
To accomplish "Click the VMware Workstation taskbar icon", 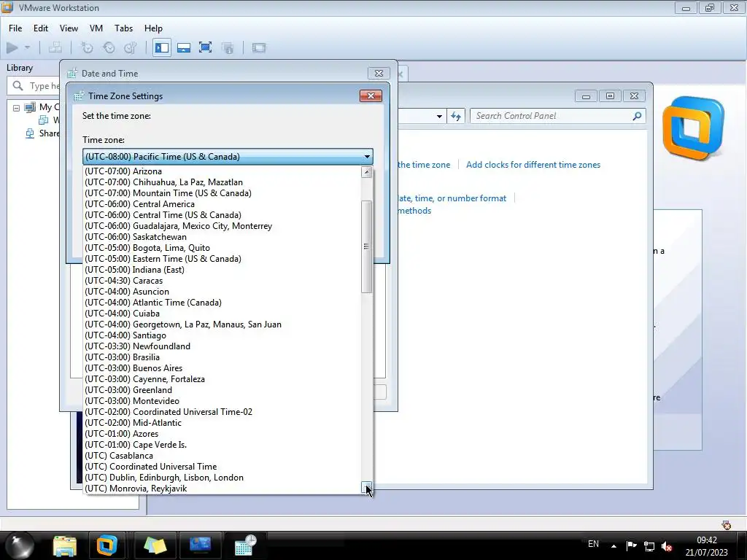I will pos(107,545).
